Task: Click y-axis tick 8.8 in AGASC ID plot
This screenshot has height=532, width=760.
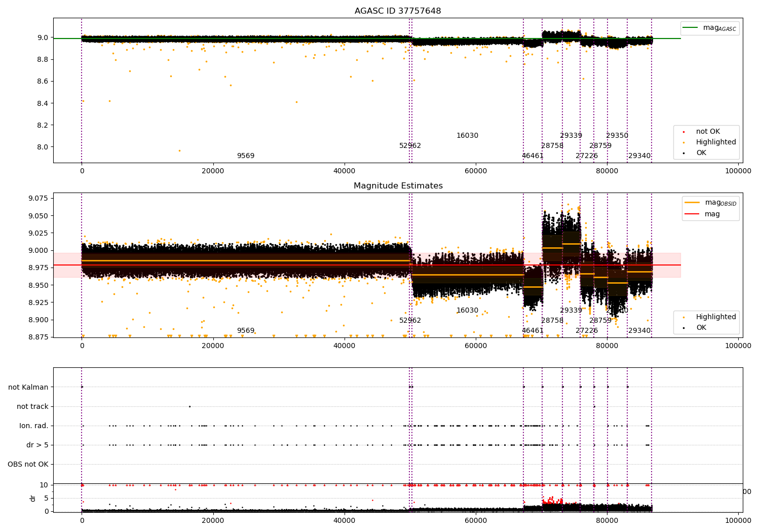Action: click(43, 59)
